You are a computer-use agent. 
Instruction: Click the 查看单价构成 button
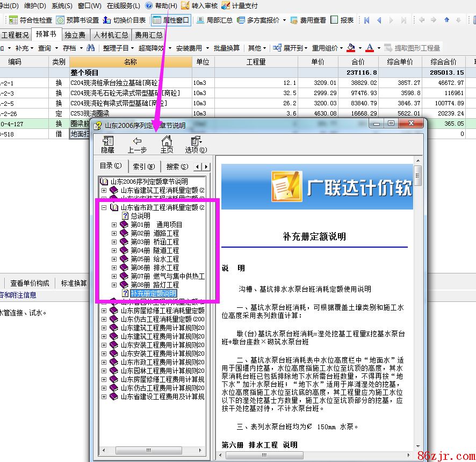[x=30, y=283]
